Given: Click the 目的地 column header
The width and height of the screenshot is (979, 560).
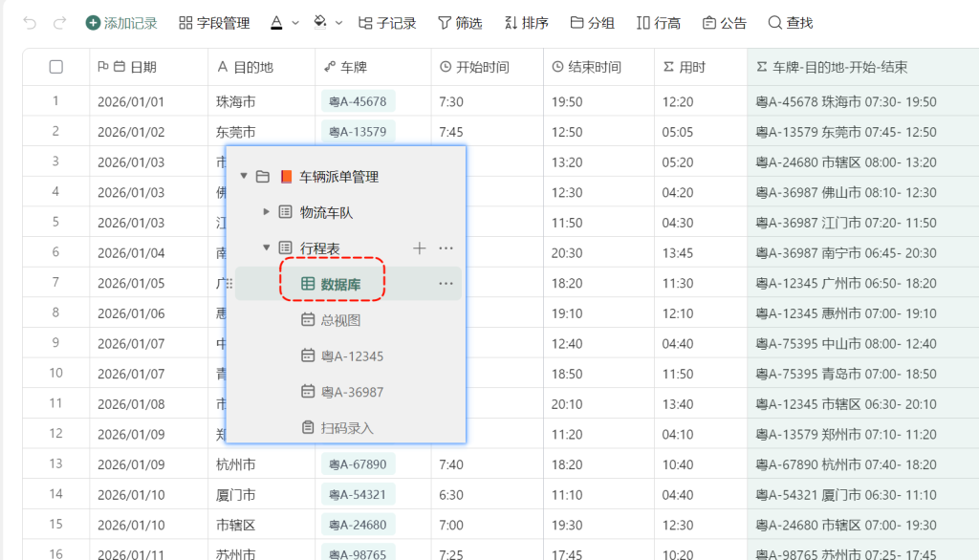Looking at the screenshot, I should [262, 67].
